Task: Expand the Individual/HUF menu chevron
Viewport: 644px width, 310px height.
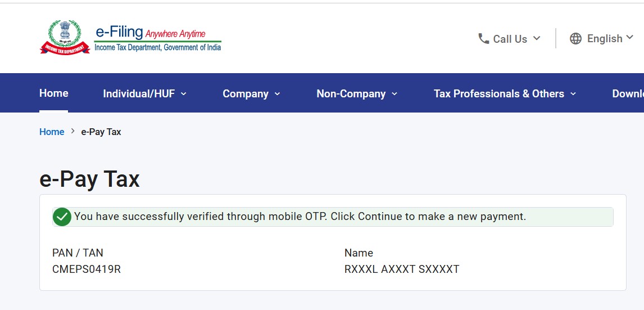Action: click(184, 94)
